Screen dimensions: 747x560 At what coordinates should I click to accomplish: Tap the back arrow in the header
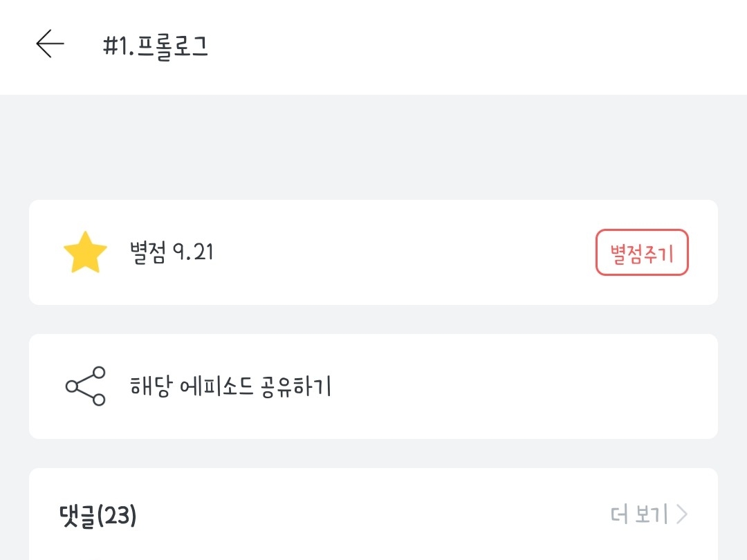pos(50,45)
